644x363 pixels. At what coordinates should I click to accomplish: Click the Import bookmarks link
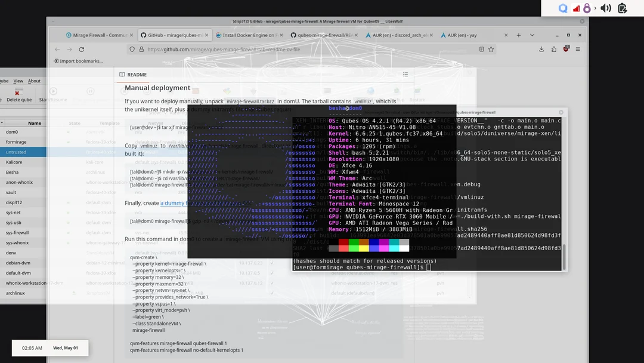pyautogui.click(x=79, y=60)
